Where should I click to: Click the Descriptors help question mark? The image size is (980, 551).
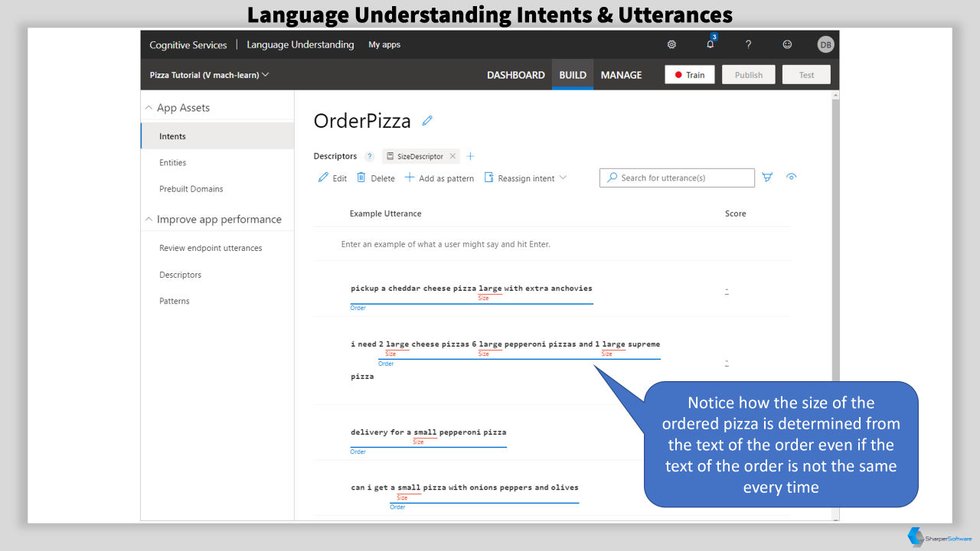point(370,156)
